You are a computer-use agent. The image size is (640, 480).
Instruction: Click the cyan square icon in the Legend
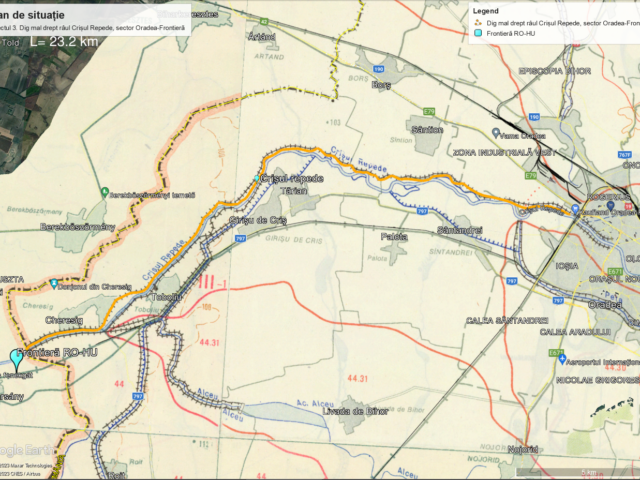pyautogui.click(x=478, y=33)
